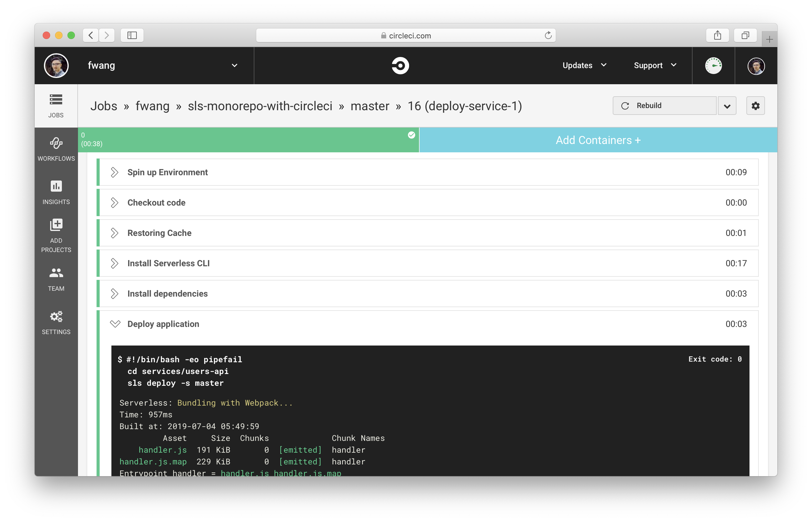Open the Team sidebar section
This screenshot has height=522, width=812.
56,279
